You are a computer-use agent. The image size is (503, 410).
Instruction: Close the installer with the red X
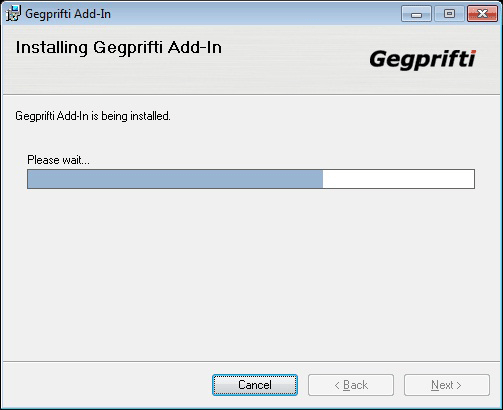pyautogui.click(x=482, y=14)
